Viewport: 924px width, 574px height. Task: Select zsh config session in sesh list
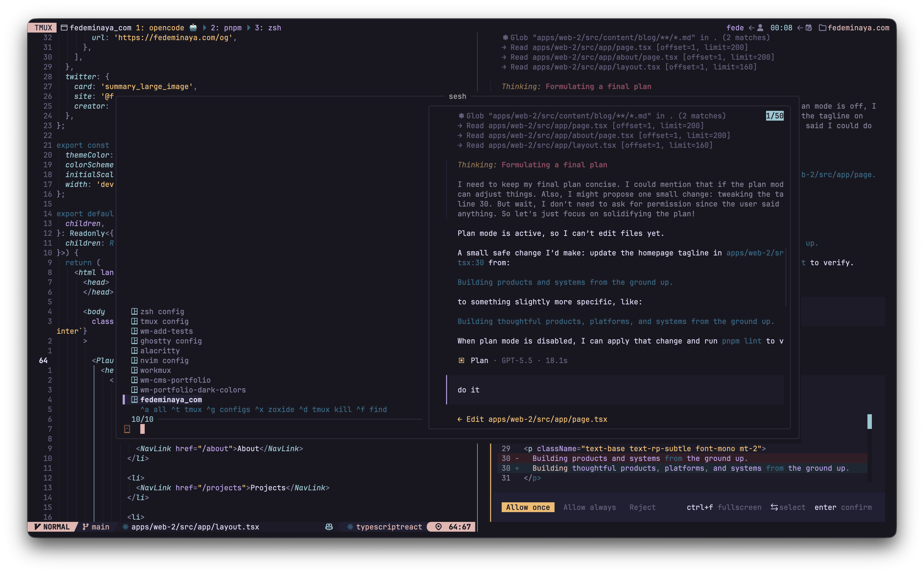pos(162,311)
